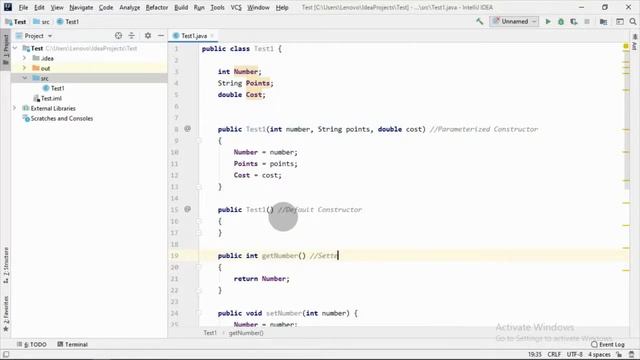The width and height of the screenshot is (640, 360).
Task: Click the lock read-only status icon
Action: (619, 355)
